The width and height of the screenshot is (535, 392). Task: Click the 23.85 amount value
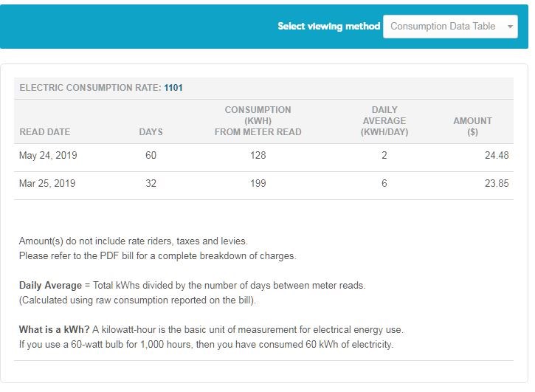tap(496, 184)
